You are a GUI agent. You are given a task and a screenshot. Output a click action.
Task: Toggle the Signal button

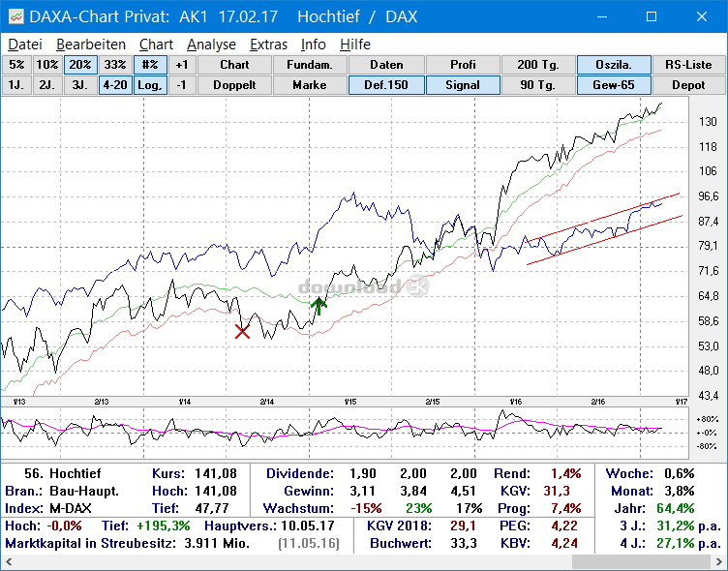[463, 85]
